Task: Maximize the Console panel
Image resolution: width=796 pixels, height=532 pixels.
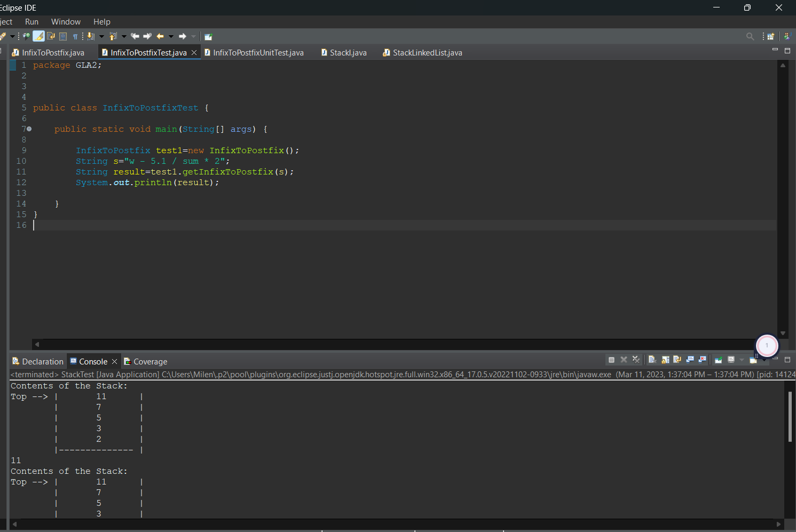Action: 787,360
